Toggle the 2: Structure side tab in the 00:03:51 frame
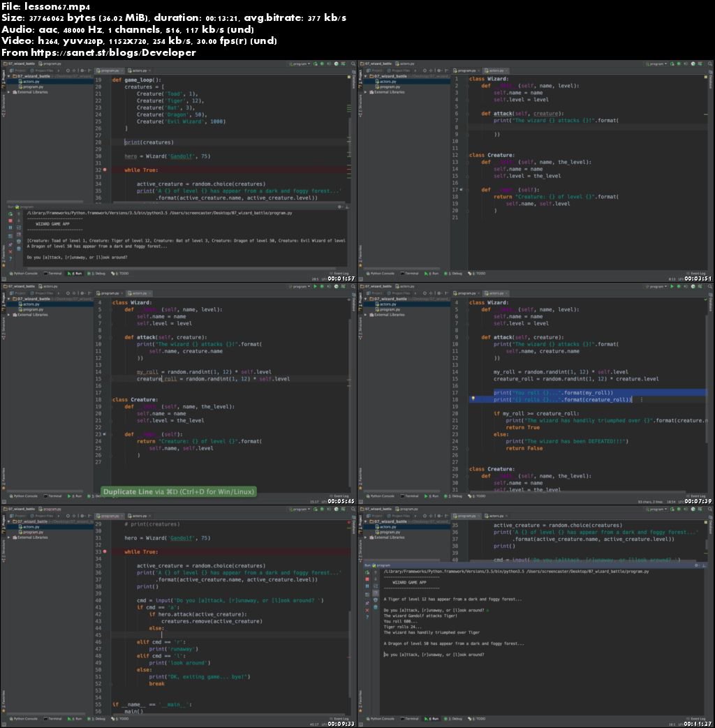 360,105
